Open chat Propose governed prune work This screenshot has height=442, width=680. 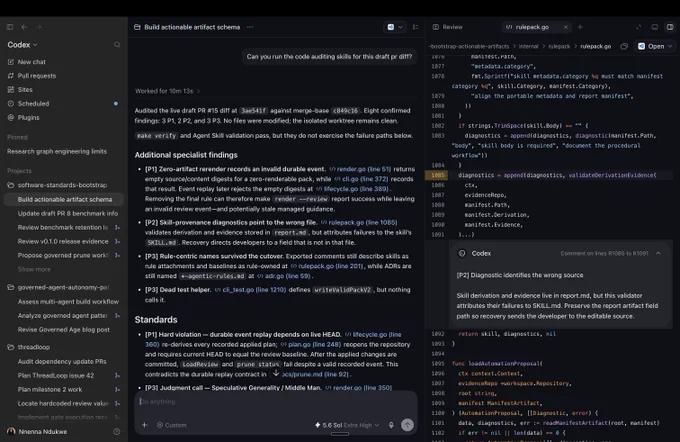click(x=64, y=255)
